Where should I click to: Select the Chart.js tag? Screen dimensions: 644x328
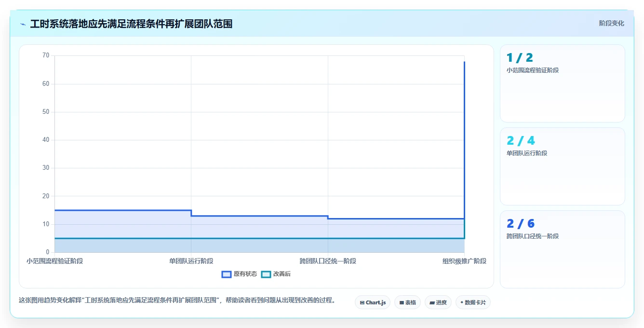tap(373, 302)
